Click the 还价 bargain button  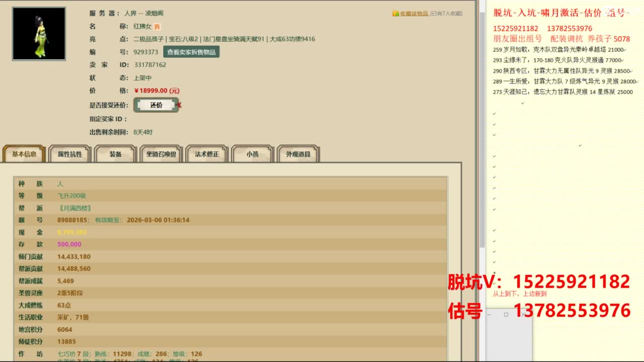[156, 105]
